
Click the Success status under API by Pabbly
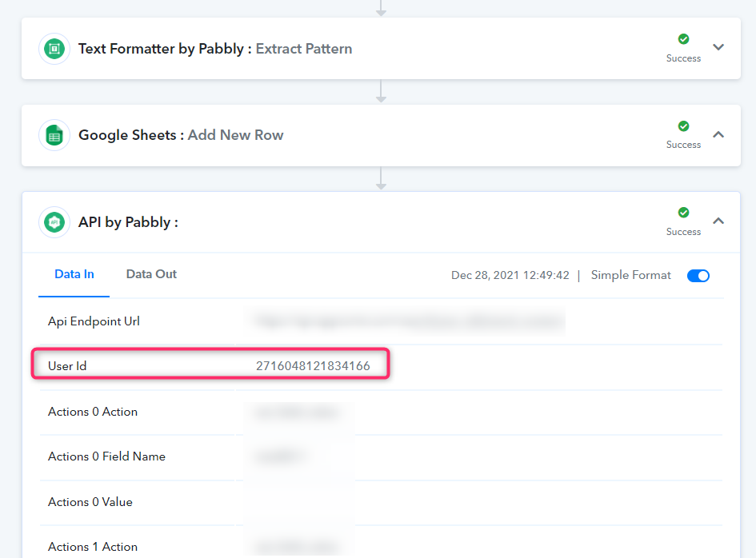coord(683,232)
